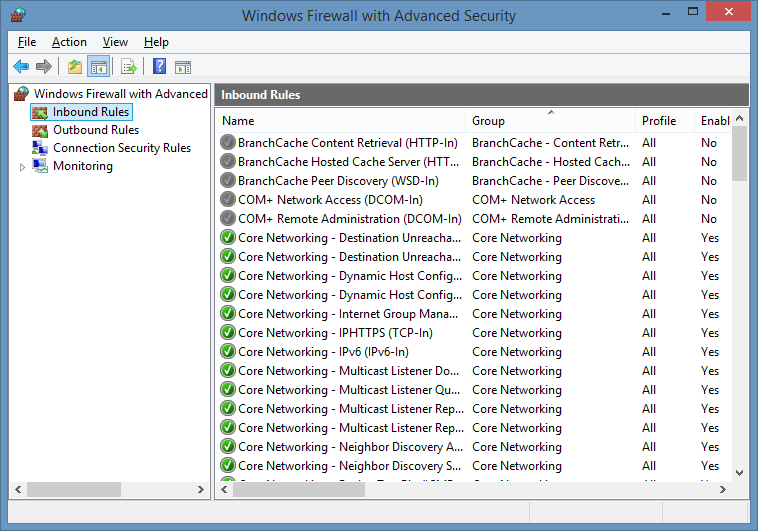Open the Help question mark icon
Screen dimensions: 758x531
[x=160, y=66]
